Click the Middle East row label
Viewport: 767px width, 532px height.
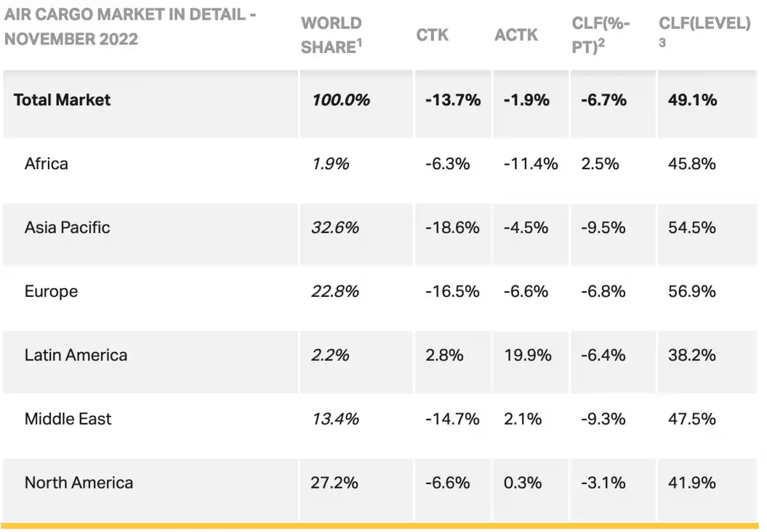(68, 419)
